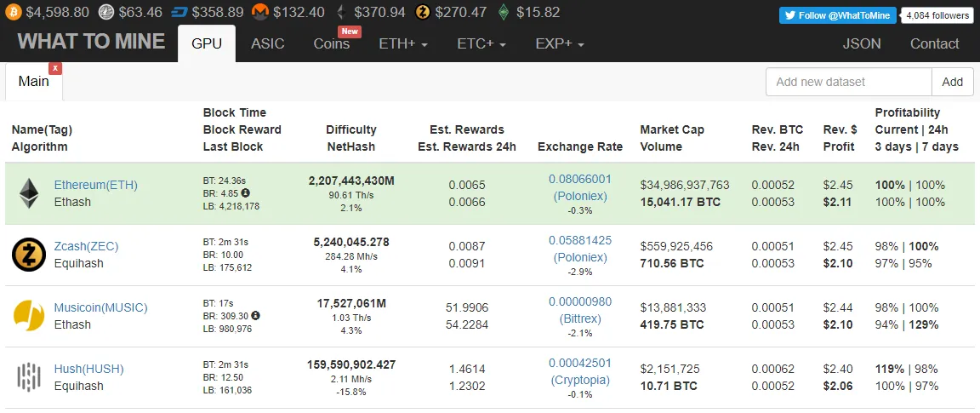
Task: Click the Market Cap Volume column header
Action: [x=672, y=138]
